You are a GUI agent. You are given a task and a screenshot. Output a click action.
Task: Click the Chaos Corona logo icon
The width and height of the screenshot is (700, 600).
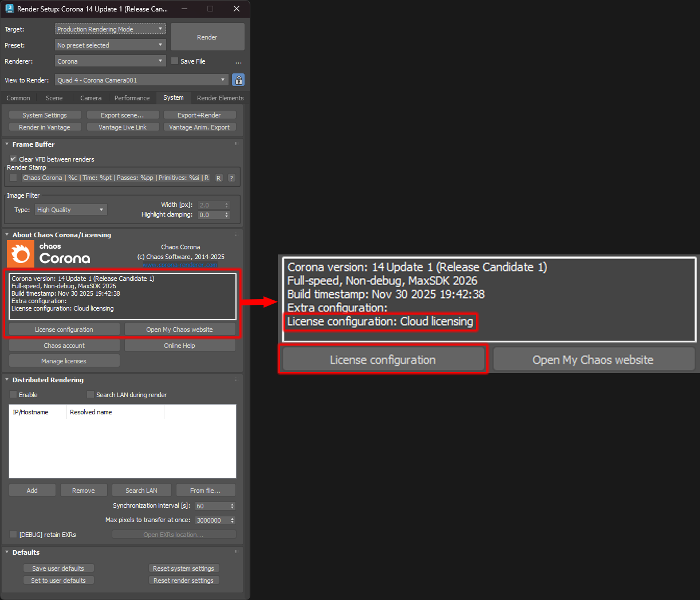(x=21, y=254)
